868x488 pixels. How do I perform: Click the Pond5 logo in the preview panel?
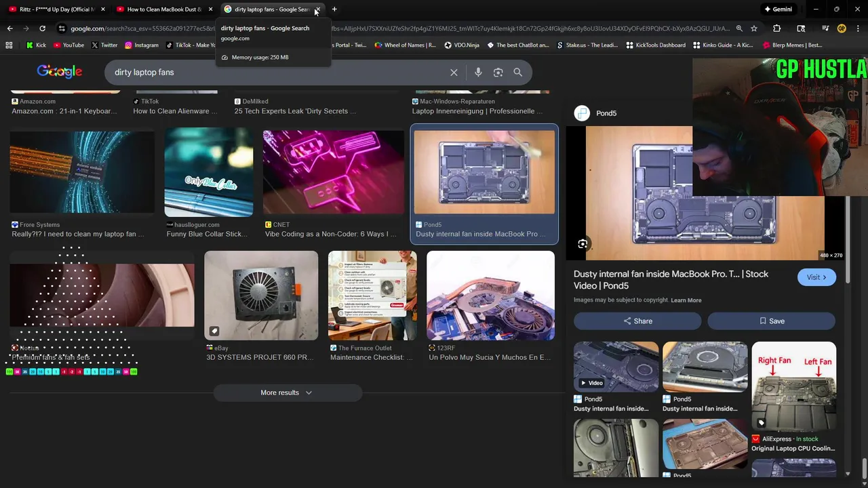click(582, 113)
